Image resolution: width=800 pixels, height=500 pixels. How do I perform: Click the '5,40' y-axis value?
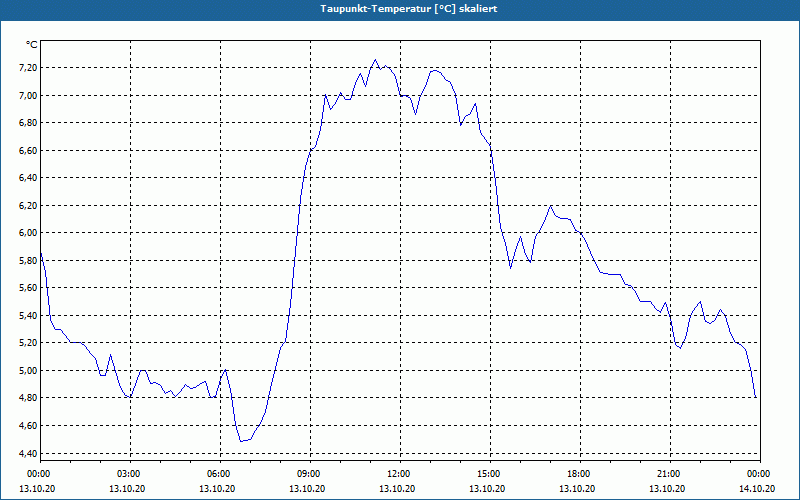[28, 315]
